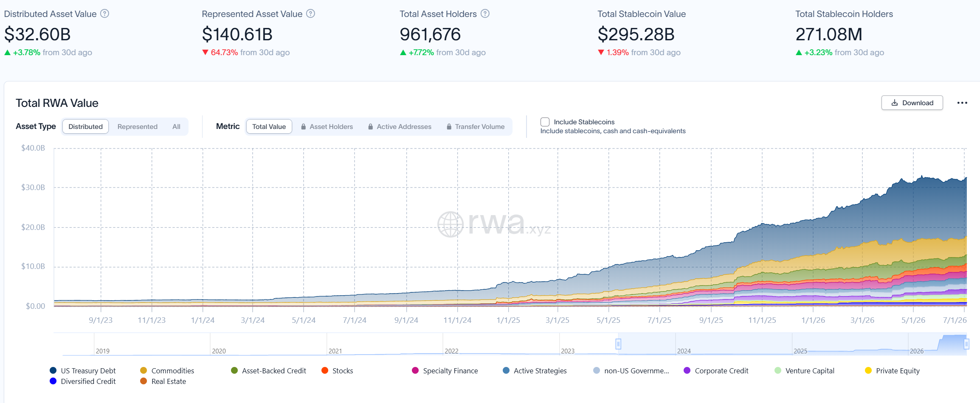Click the 271.08M stablecoin holders figure
This screenshot has height=403, width=980.
tap(828, 34)
